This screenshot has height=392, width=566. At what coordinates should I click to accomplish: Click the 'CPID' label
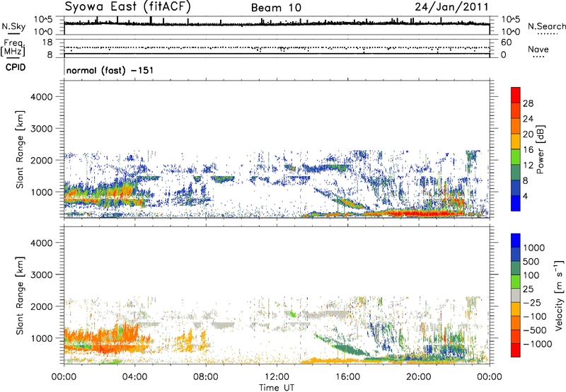[16, 67]
